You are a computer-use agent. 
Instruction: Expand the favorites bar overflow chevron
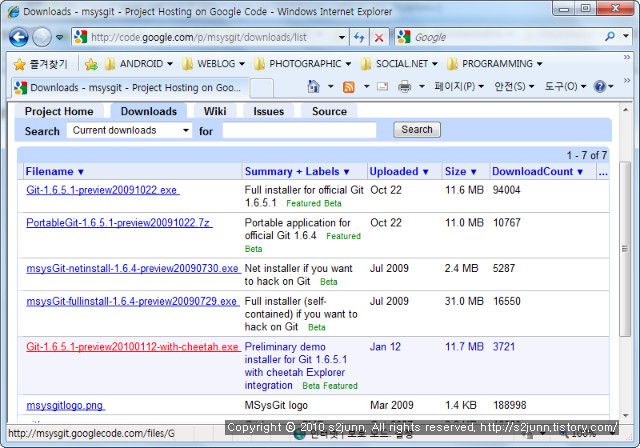click(627, 57)
